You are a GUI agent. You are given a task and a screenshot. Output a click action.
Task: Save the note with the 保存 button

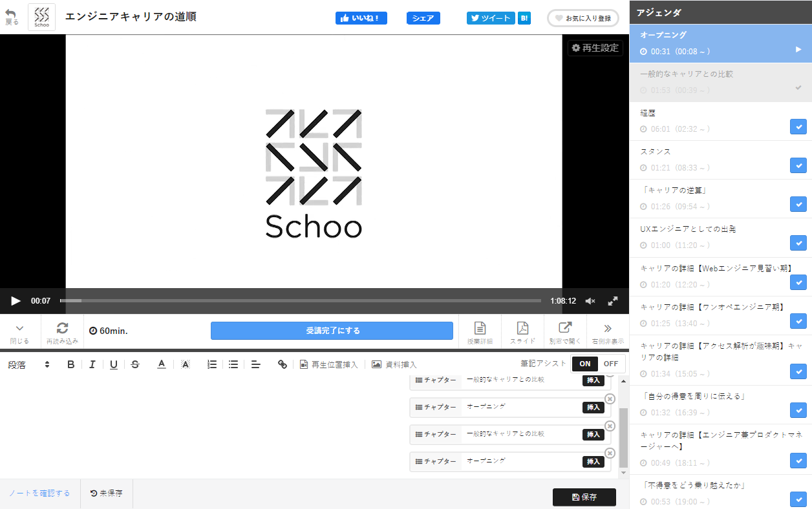(584, 497)
